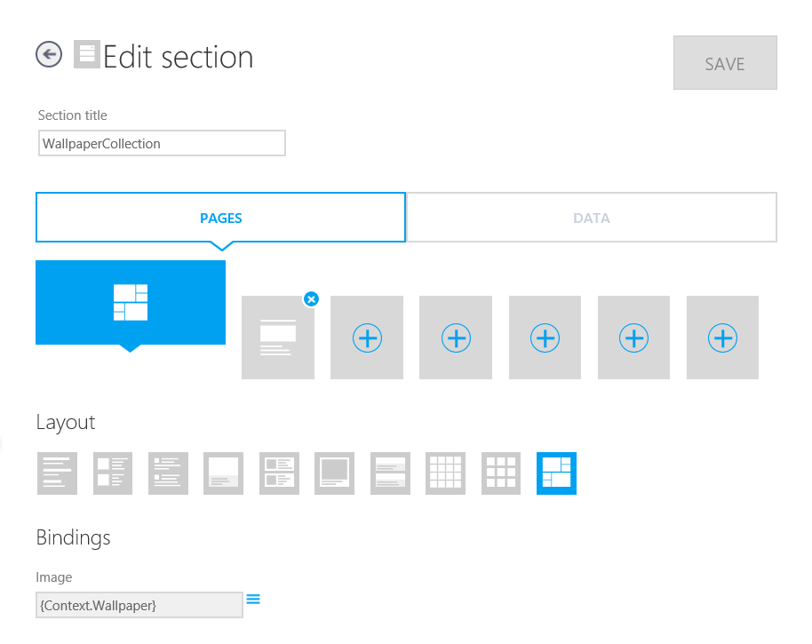Viewport: 812px width, 644px height.
Task: Switch to the PAGES tab
Action: point(220,218)
